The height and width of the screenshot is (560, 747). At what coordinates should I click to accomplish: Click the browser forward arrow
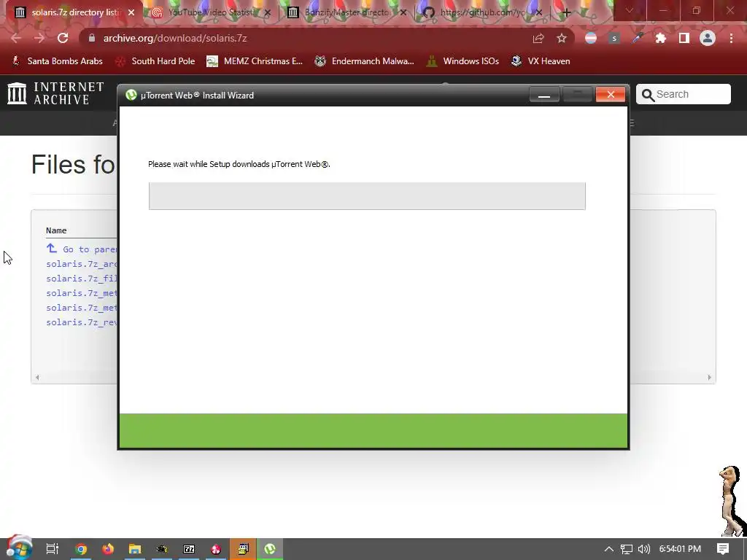tap(39, 38)
